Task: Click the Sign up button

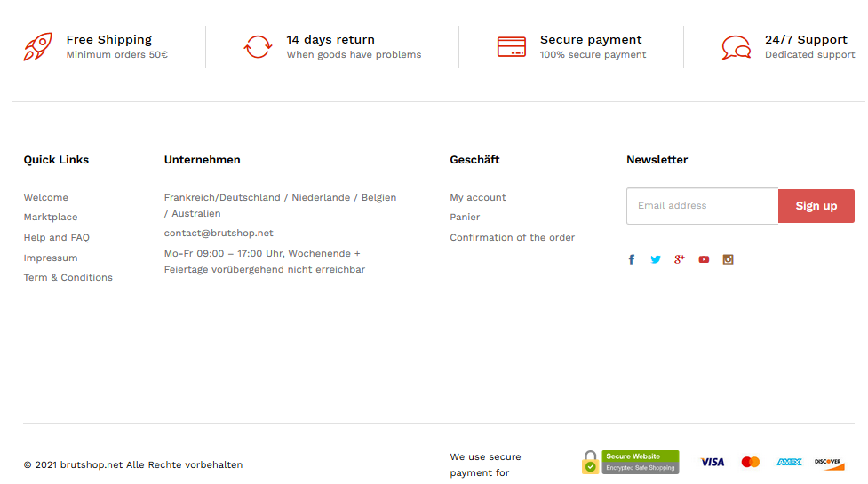Action: click(x=816, y=206)
